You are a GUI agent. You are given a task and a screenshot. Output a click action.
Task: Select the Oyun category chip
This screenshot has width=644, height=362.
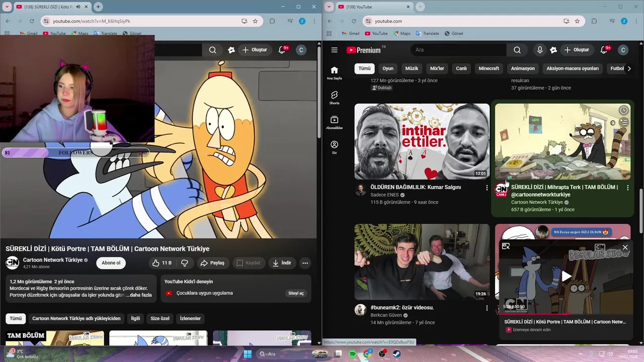[388, 68]
